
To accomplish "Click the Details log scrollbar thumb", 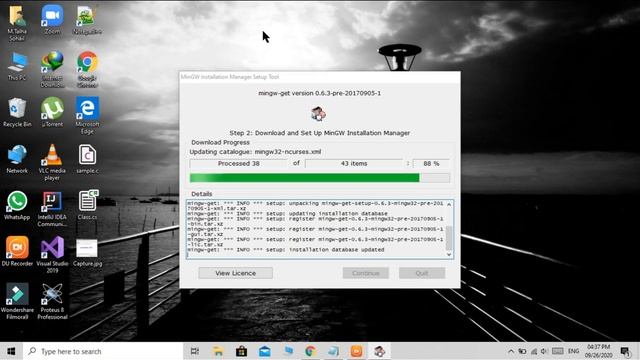I will (449, 238).
